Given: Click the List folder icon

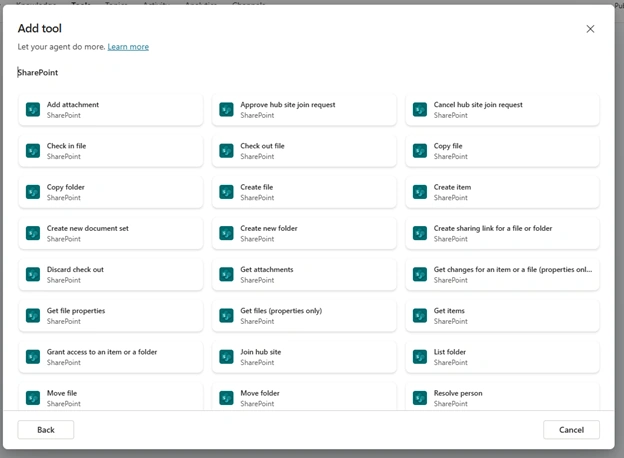Looking at the screenshot, I should [420, 357].
